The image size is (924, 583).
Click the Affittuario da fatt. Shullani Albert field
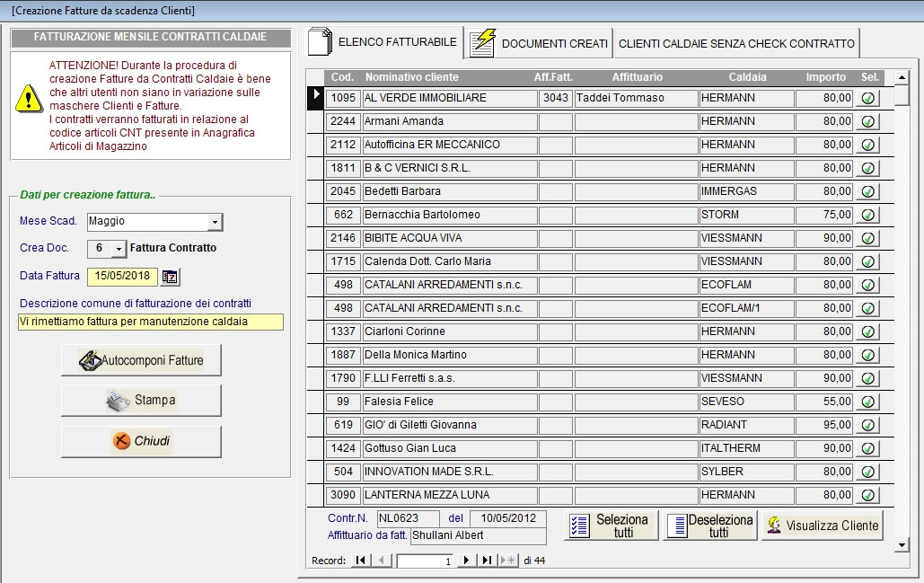478,536
